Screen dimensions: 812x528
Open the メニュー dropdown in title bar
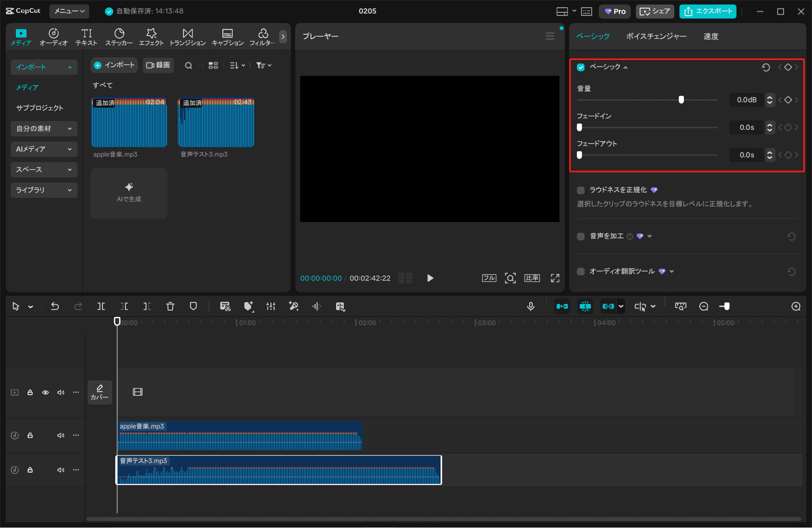69,11
